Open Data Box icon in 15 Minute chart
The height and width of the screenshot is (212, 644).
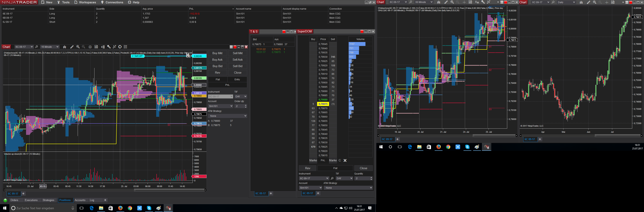click(x=96, y=47)
